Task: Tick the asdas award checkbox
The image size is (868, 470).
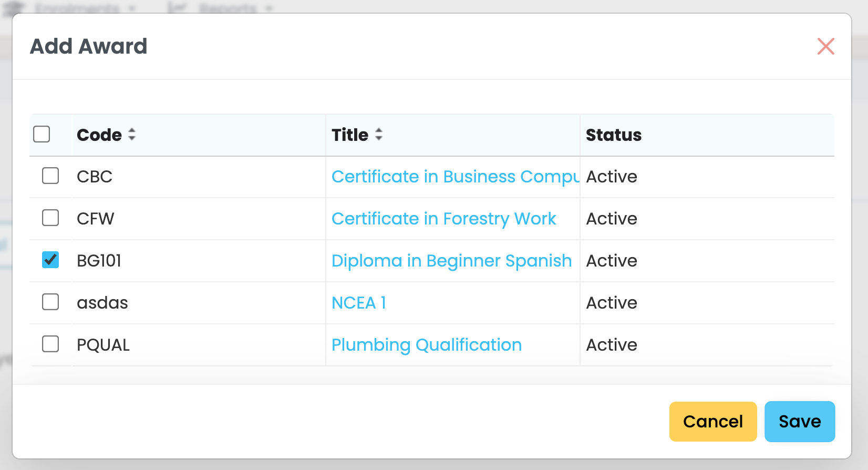Action: (x=50, y=302)
